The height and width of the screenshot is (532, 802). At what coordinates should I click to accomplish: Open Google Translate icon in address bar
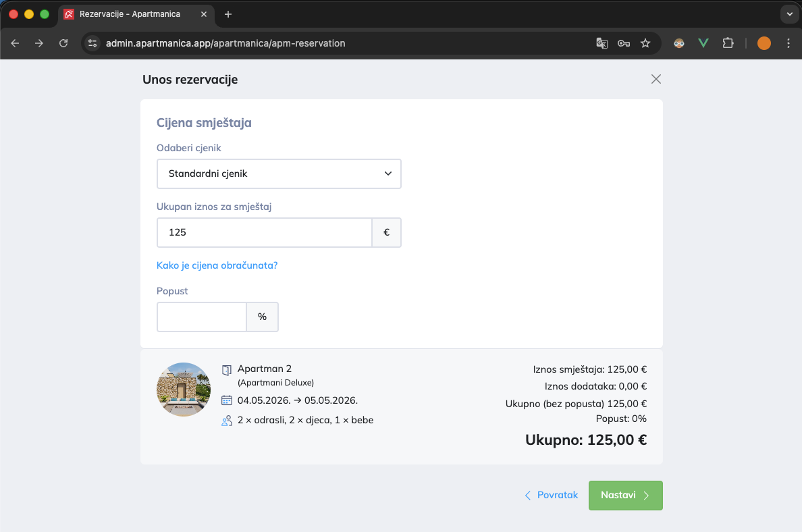click(602, 43)
